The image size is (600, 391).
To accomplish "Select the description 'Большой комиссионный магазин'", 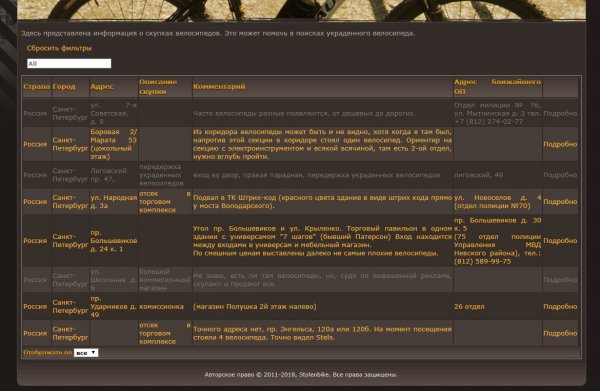I will coord(165,280).
